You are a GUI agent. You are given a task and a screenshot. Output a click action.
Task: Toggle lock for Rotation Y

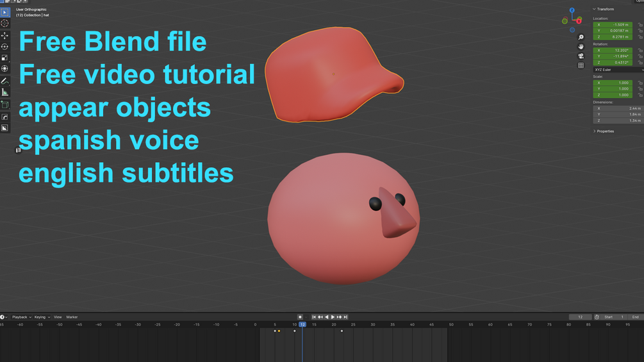pos(640,56)
